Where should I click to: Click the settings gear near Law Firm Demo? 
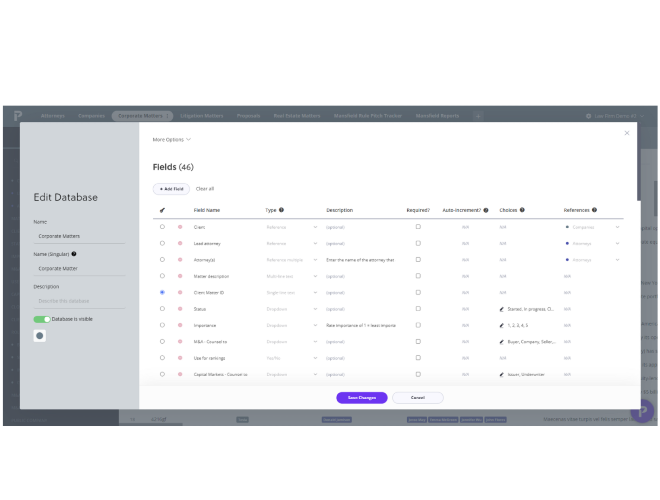[x=588, y=116]
